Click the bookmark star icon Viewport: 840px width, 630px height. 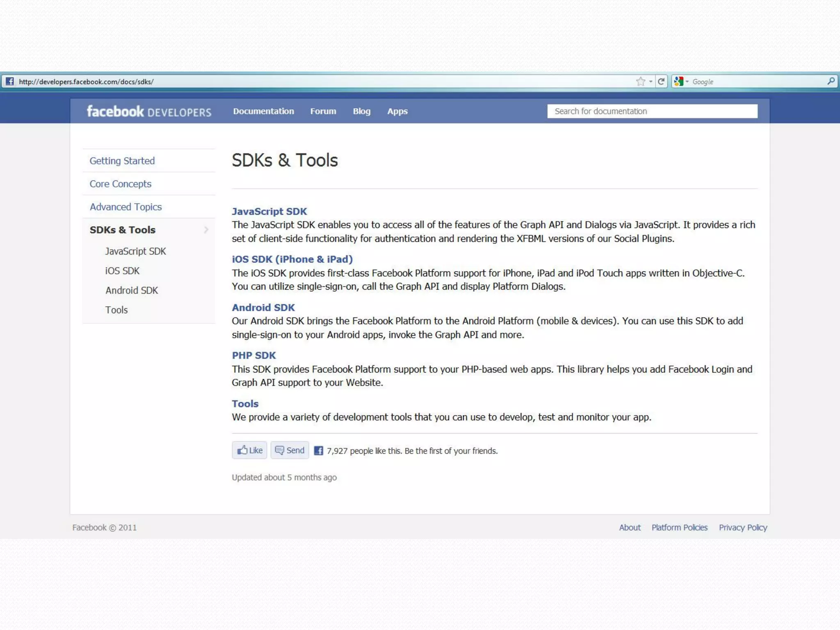pyautogui.click(x=640, y=81)
